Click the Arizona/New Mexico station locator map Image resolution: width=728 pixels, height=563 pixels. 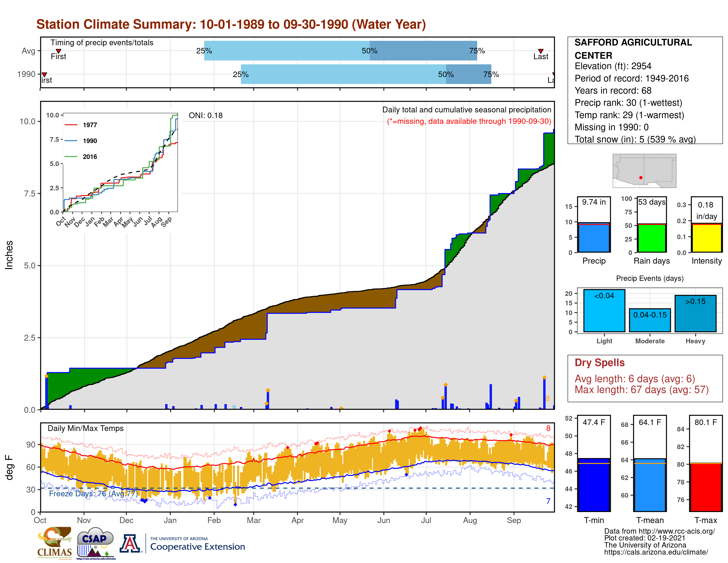(x=644, y=170)
